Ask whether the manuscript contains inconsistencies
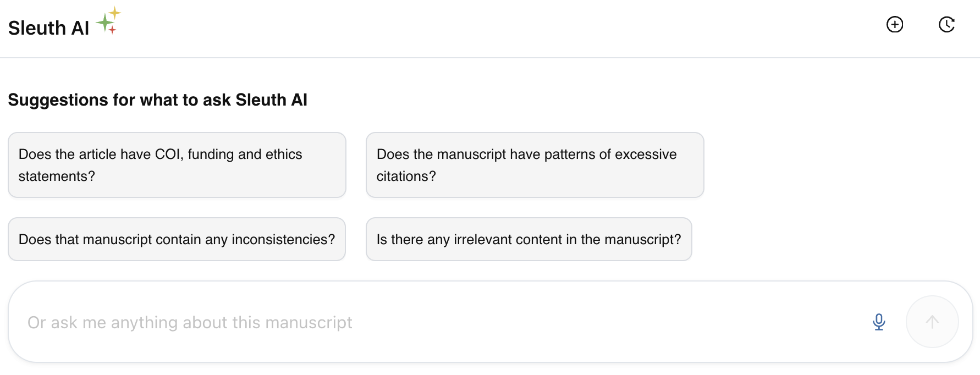The image size is (980, 375). tap(177, 239)
